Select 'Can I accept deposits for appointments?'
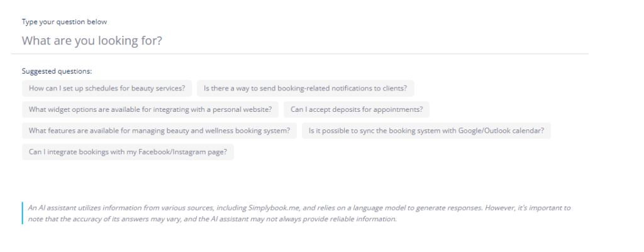The width and height of the screenshot is (644, 252). [x=356, y=109]
